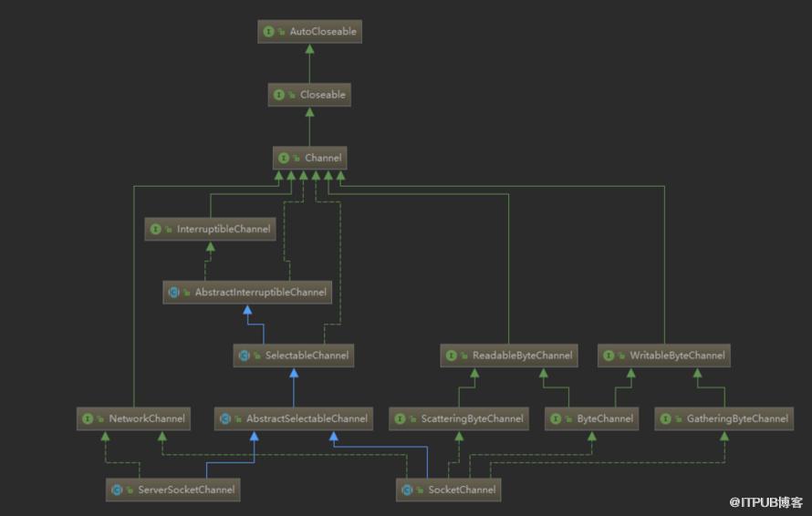Click the interface icon on InterruptibleChannel
The image size is (812, 516).
[155, 229]
